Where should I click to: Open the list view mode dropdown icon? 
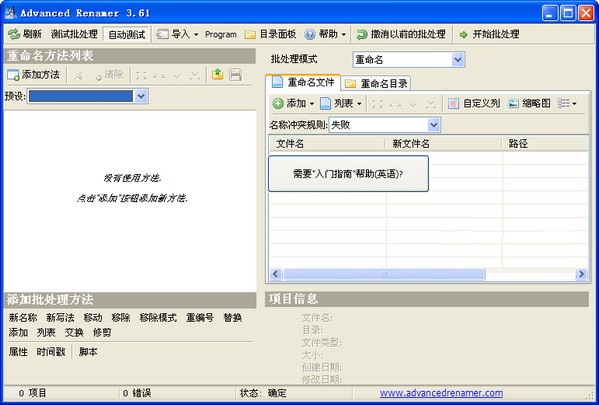pyautogui.click(x=567, y=104)
